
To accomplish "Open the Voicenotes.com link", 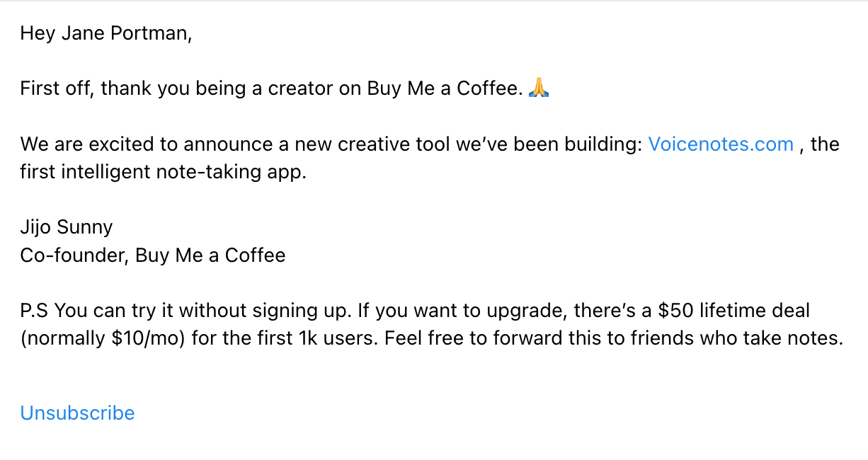I will [x=720, y=144].
